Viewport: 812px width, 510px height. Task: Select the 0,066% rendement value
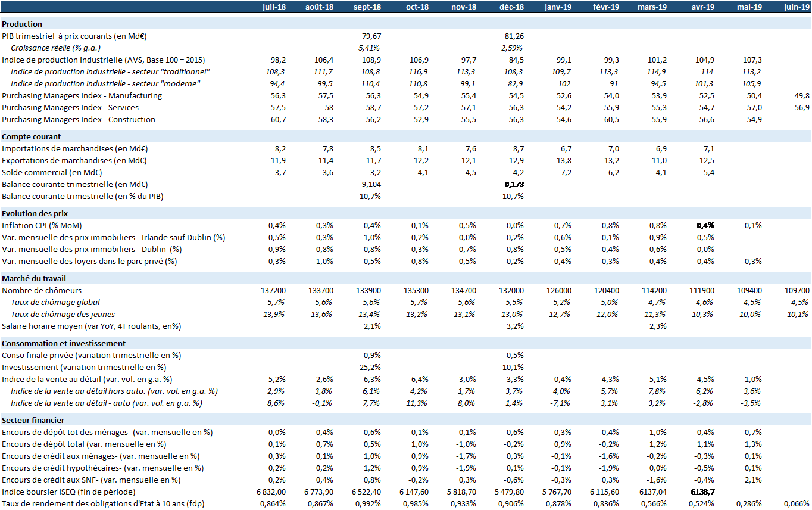click(x=797, y=503)
